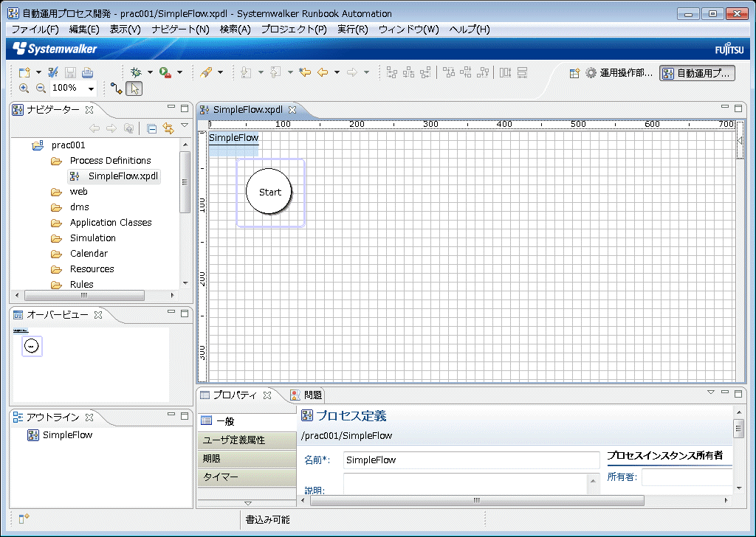Go to last edit location star-arrow icon

(x=305, y=73)
